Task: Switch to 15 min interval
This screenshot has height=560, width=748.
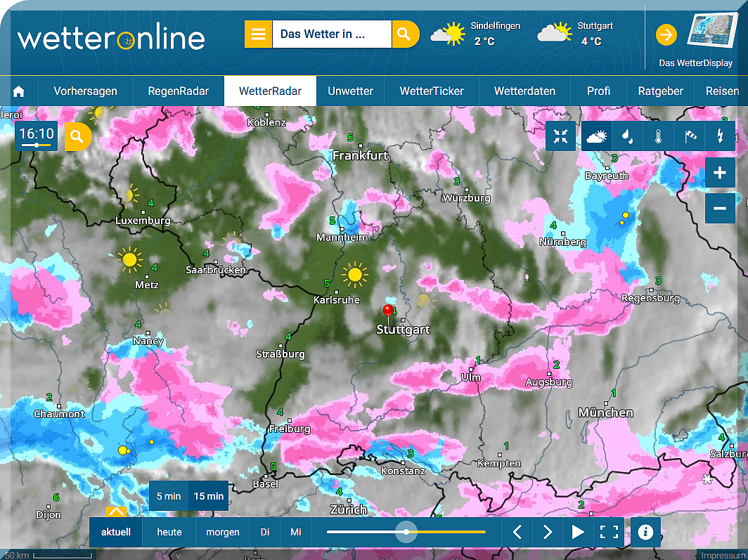Action: coord(209,496)
